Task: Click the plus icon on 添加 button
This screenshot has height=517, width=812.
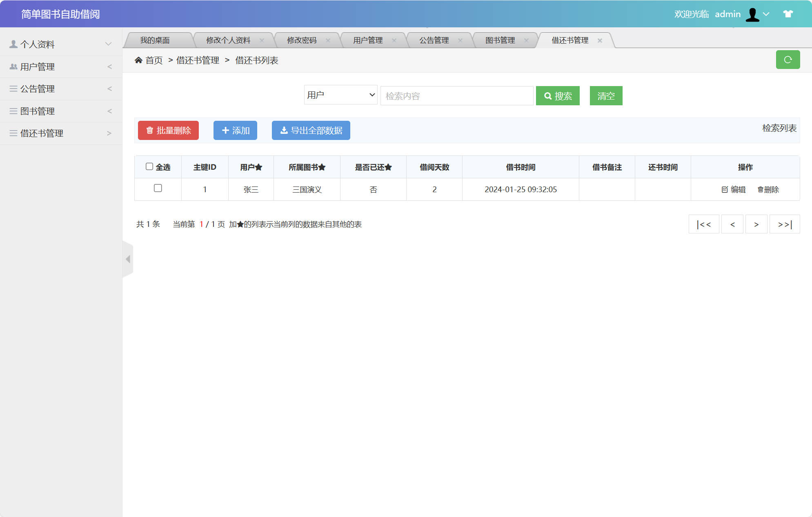Action: (225, 130)
